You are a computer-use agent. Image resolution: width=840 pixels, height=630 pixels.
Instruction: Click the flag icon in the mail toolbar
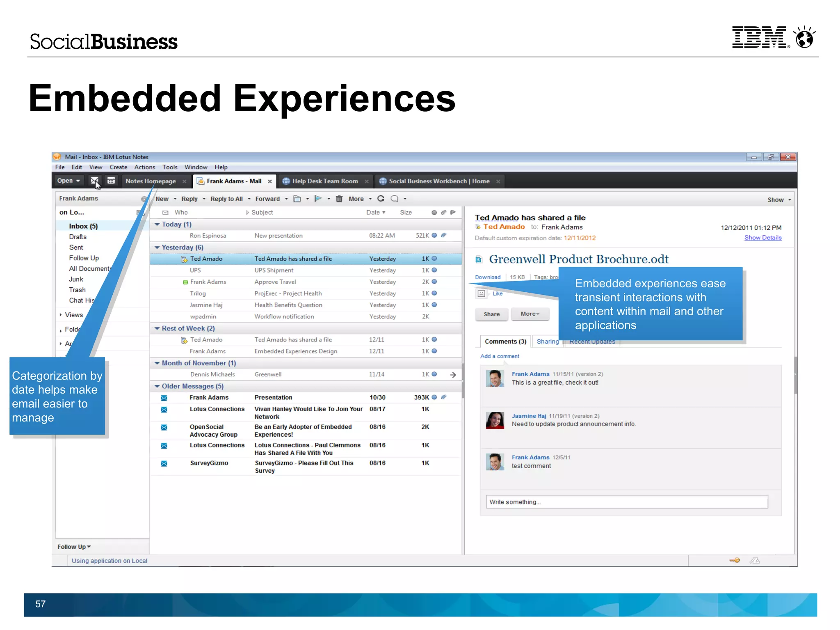[318, 199]
